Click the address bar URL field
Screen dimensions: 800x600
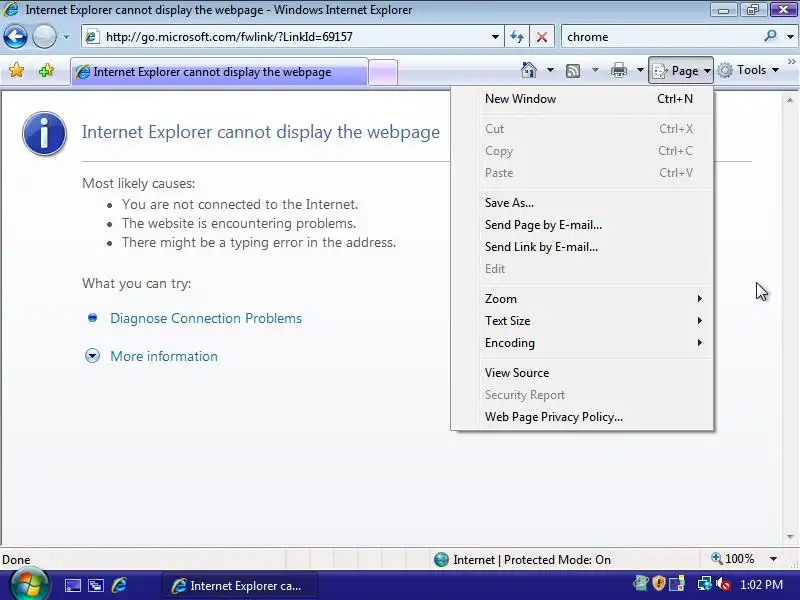(291, 37)
